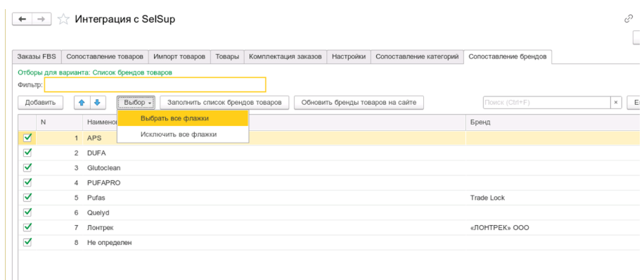Toggle the Glutoclean row checkbox
Screen dimensions: 644x280
[x=27, y=167]
